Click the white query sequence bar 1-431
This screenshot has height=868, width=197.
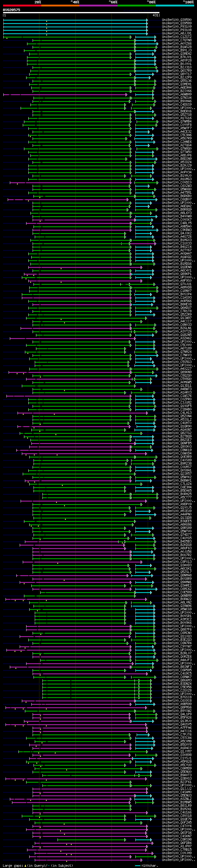pos(81,13)
